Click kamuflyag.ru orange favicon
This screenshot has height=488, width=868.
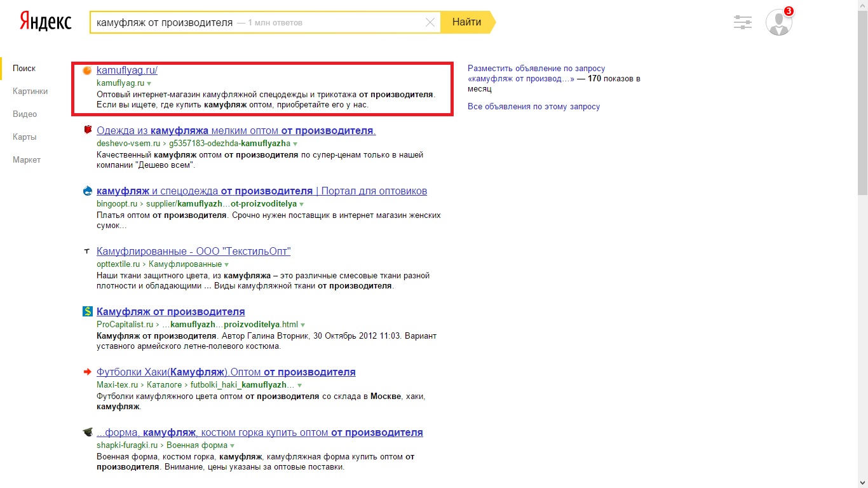coord(88,71)
